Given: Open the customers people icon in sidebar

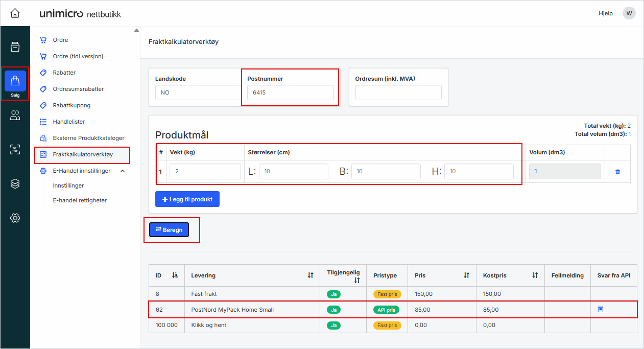Looking at the screenshot, I should click(15, 116).
